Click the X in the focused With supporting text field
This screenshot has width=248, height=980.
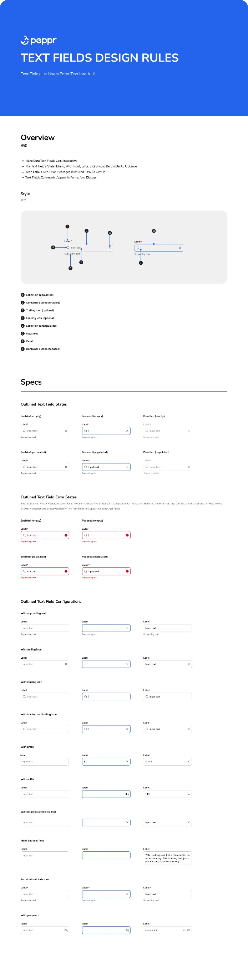127,628
